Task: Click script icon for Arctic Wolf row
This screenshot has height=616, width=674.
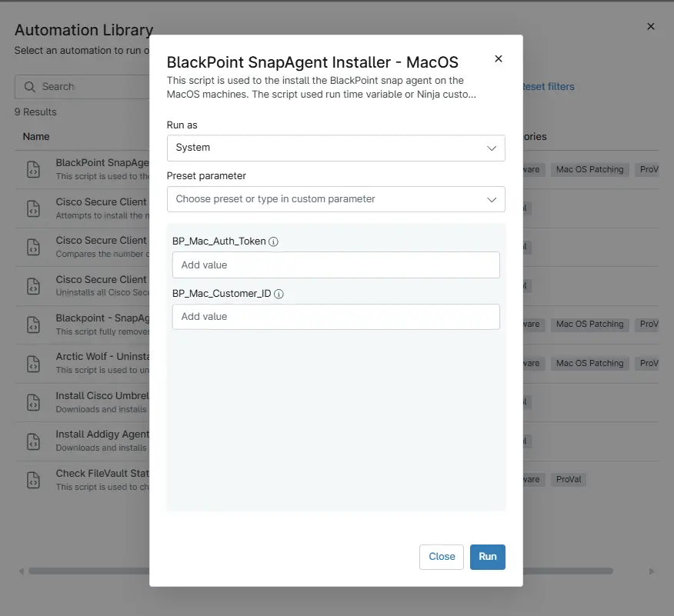Action: pos(33,363)
